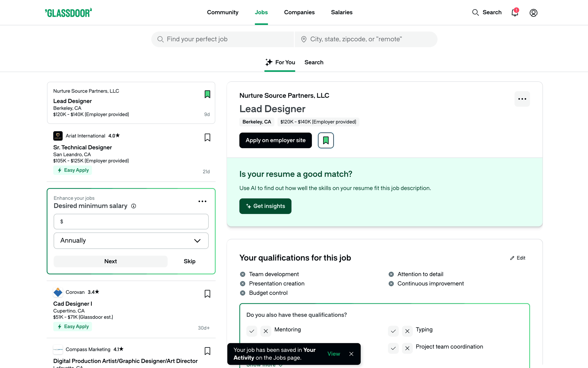This screenshot has height=368, width=588.
Task: Click Easy Apply badge on Corovan job
Action: (73, 327)
